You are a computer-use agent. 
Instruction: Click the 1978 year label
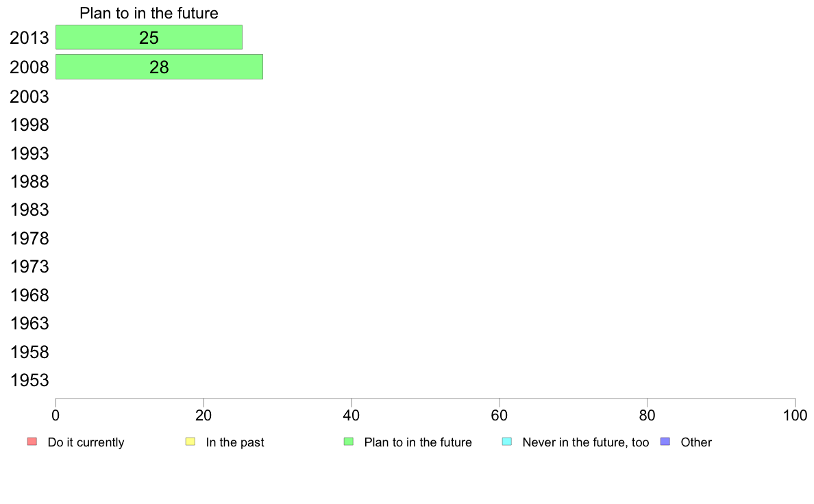pos(29,239)
